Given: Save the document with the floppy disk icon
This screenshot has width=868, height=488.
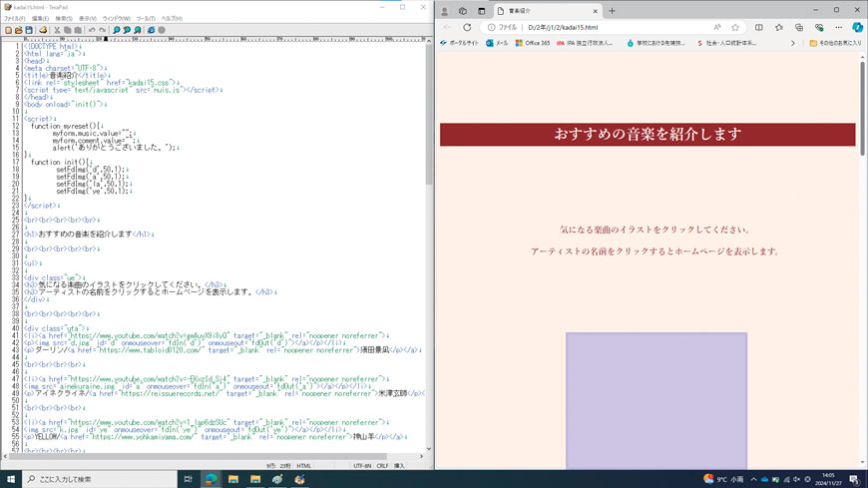Looking at the screenshot, I should (x=29, y=31).
